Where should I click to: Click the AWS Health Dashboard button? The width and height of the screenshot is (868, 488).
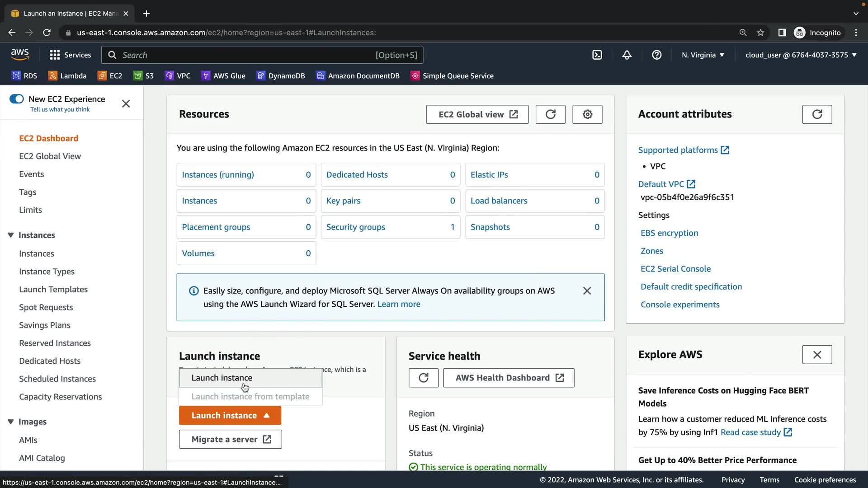coord(509,378)
